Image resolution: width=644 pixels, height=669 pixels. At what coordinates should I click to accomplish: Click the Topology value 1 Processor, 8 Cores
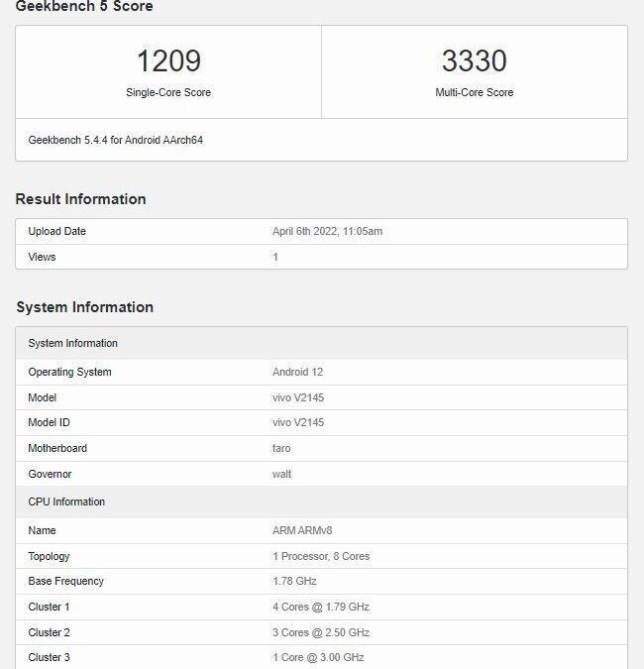(321, 556)
